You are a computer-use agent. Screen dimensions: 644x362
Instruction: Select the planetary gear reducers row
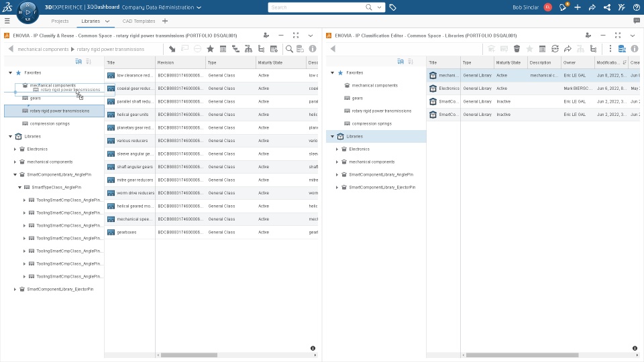pyautogui.click(x=211, y=127)
